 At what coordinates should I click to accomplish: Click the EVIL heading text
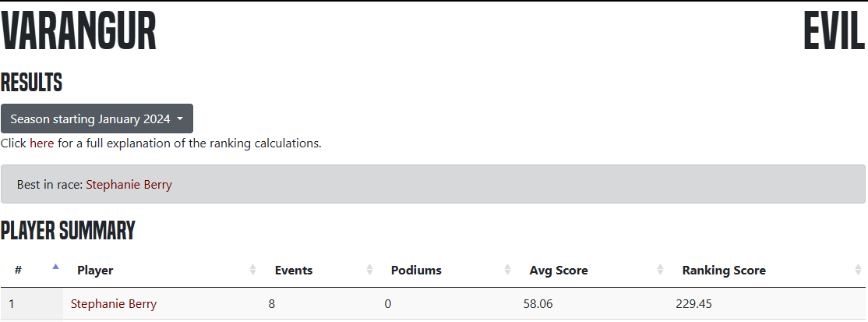coord(834,33)
